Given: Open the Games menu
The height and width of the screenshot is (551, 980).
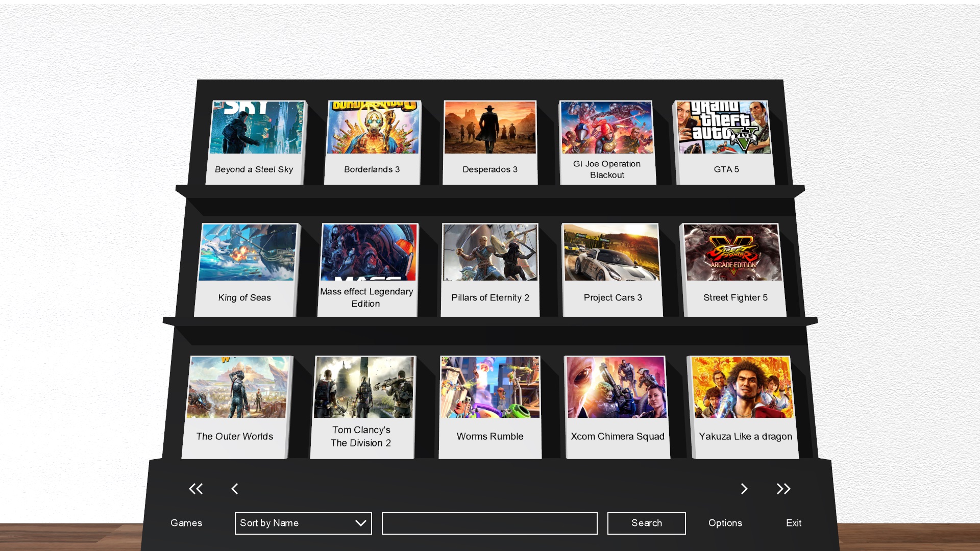Looking at the screenshot, I should tap(186, 523).
